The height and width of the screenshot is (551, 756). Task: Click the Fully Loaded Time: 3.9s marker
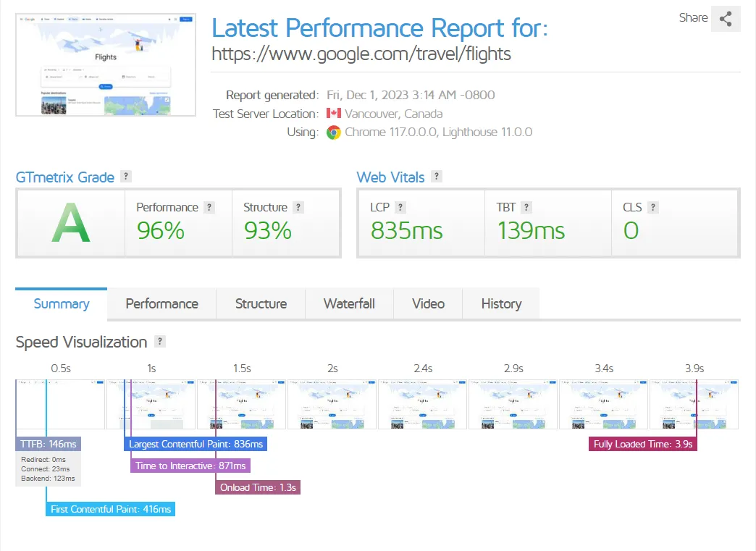click(643, 444)
